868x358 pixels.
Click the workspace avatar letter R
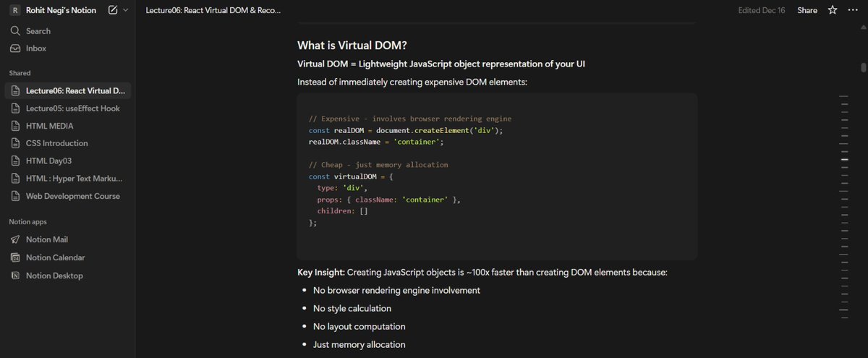pos(14,10)
